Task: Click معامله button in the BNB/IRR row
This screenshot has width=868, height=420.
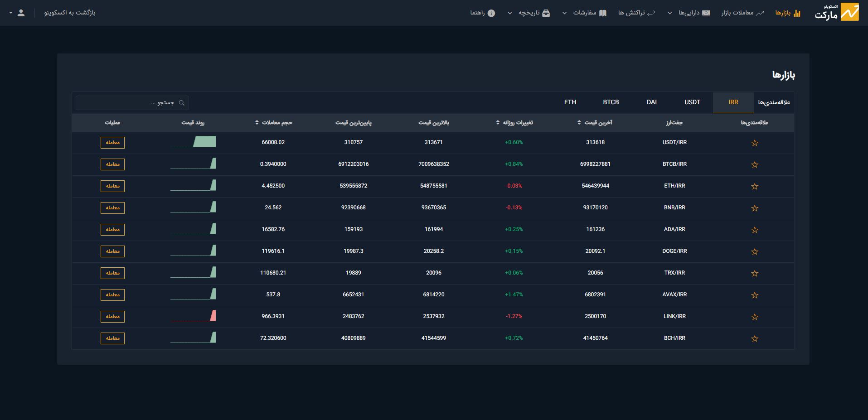Action: (x=112, y=208)
